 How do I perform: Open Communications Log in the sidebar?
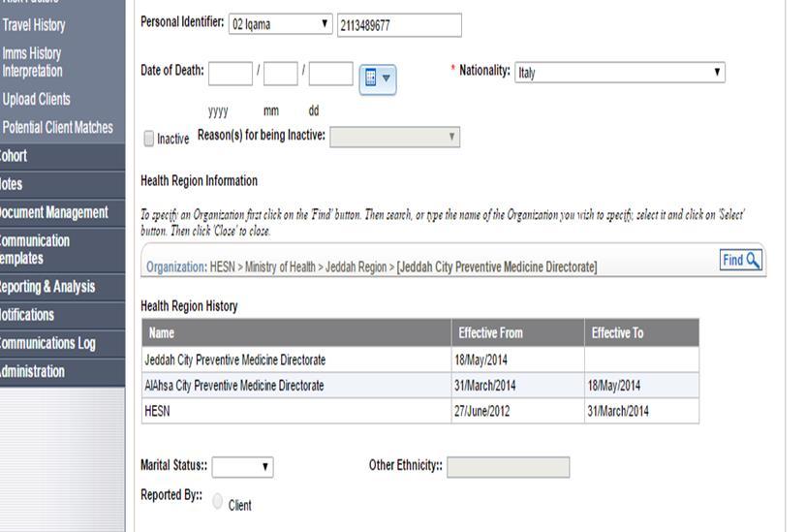pos(62,343)
